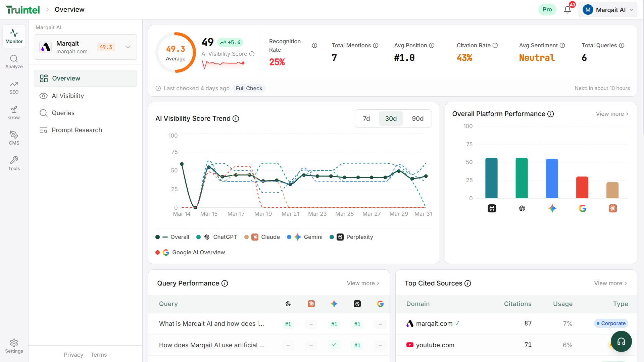Image resolution: width=644 pixels, height=362 pixels.
Task: Open the Grow section in sidebar
Action: [14, 113]
